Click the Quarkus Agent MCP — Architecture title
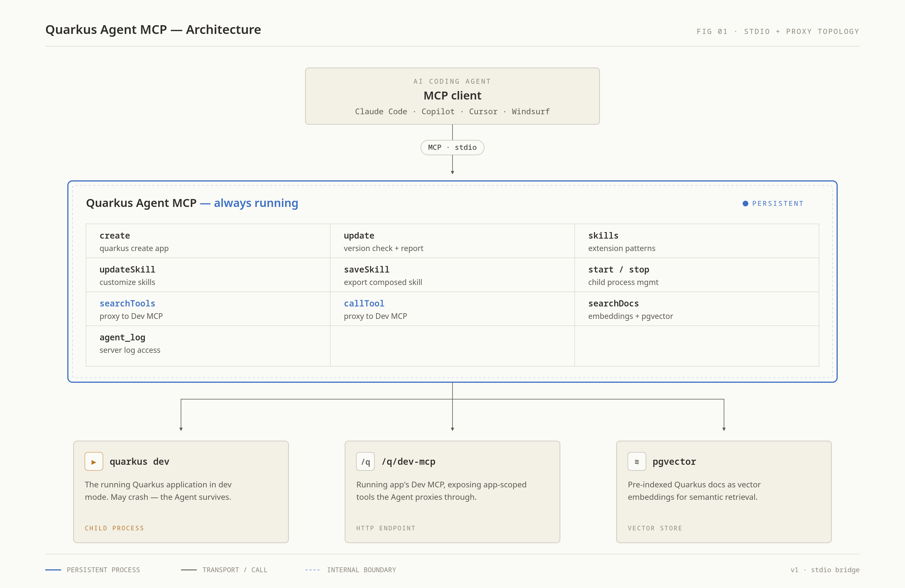 pos(153,30)
